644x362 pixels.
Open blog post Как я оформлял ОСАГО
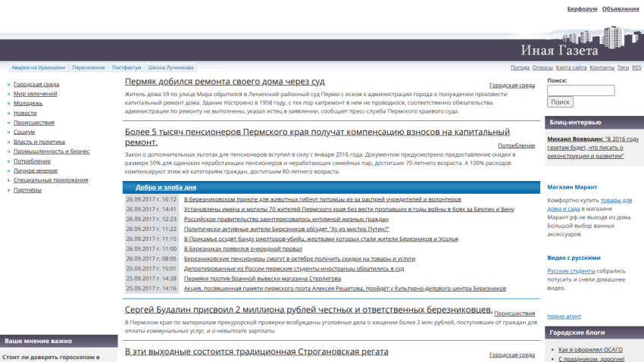[x=590, y=350]
